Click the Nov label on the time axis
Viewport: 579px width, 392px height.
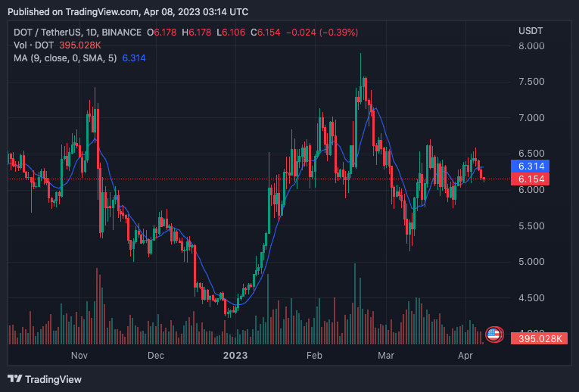click(x=79, y=356)
